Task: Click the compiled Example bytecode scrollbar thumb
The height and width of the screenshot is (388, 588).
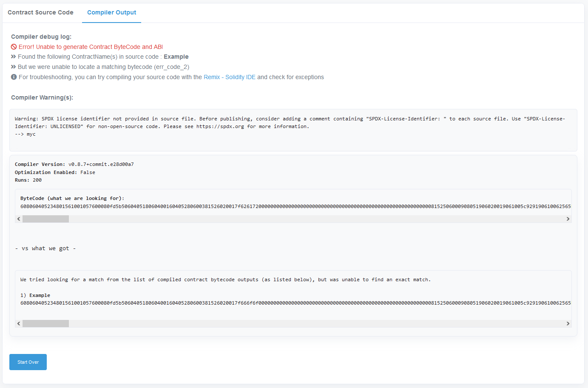Action: click(x=45, y=324)
